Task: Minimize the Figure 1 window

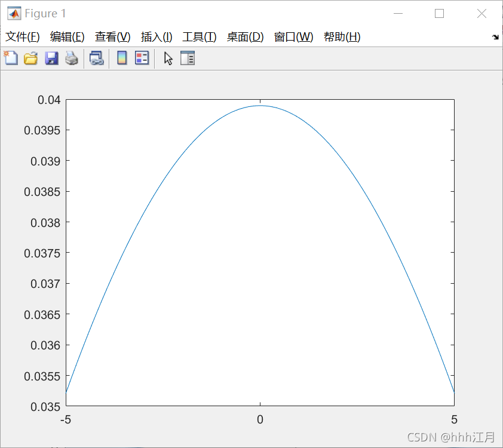Action: coord(398,14)
